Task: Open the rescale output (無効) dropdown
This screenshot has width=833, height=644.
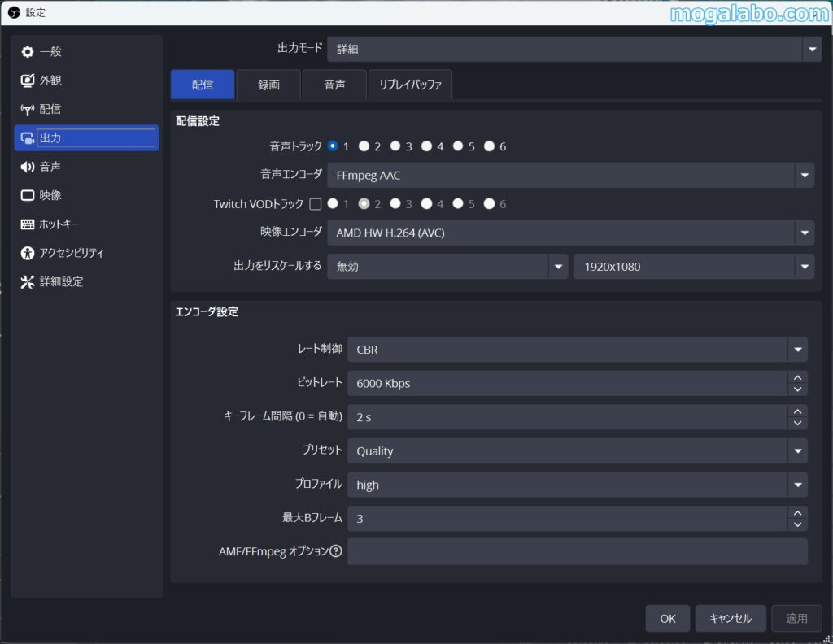Action: click(x=447, y=267)
